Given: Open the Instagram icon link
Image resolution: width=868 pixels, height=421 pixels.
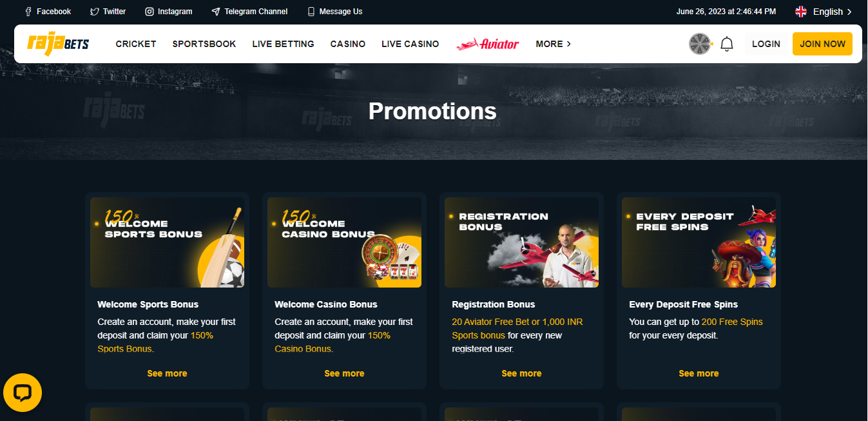Looking at the screenshot, I should click(149, 12).
